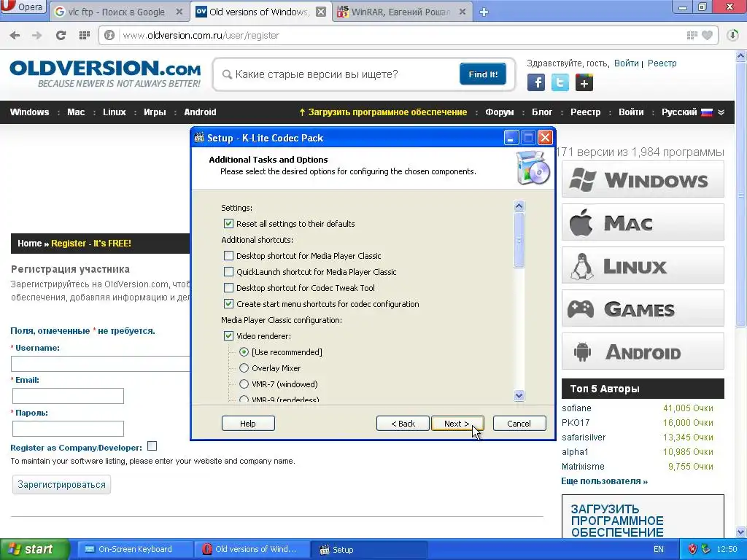The width and height of the screenshot is (747, 560).
Task: Click the Find It! search button
Action: [x=483, y=74]
